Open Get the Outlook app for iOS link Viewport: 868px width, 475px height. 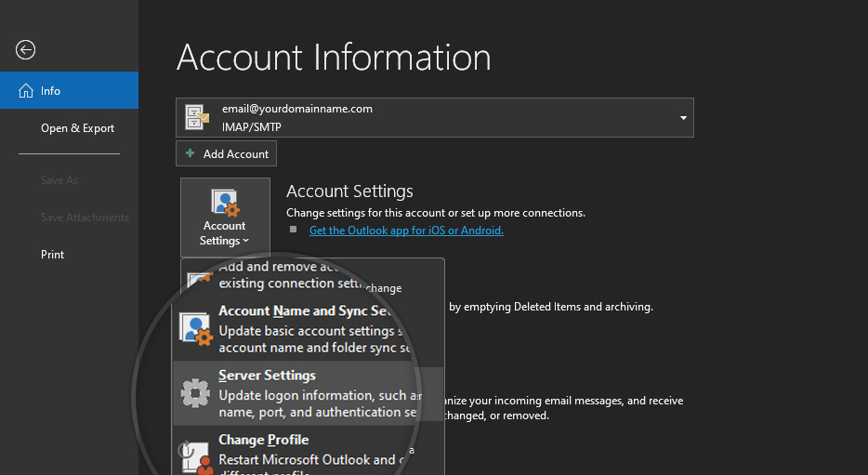point(406,231)
